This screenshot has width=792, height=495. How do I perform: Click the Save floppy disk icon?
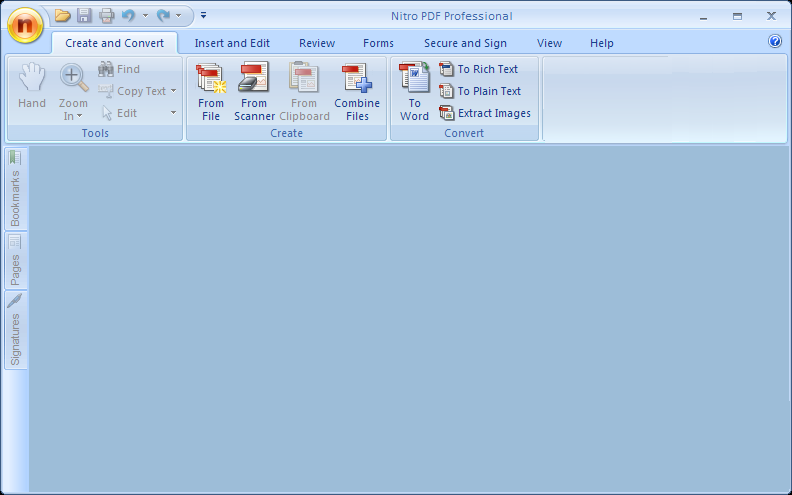84,16
